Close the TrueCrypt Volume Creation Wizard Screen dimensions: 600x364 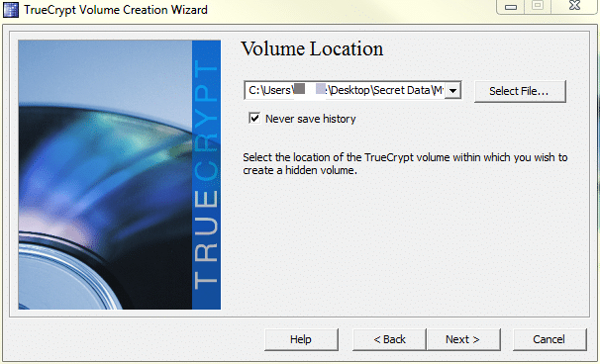(x=574, y=6)
